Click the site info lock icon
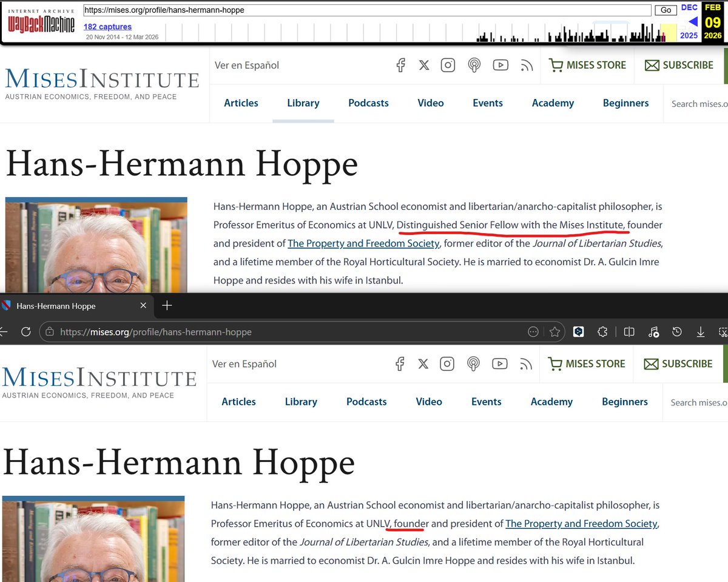 pos(49,332)
